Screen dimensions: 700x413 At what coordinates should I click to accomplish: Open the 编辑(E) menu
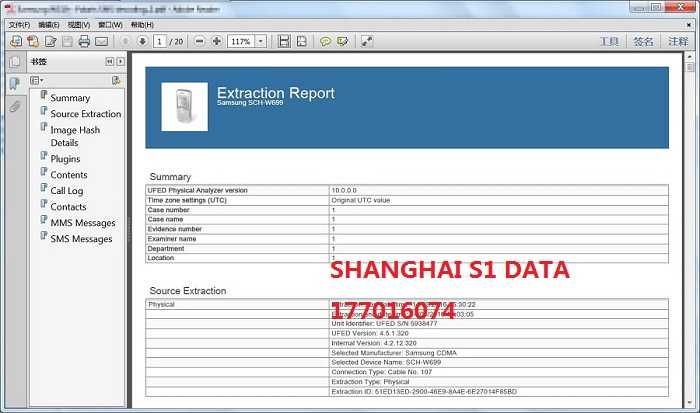click(x=49, y=25)
